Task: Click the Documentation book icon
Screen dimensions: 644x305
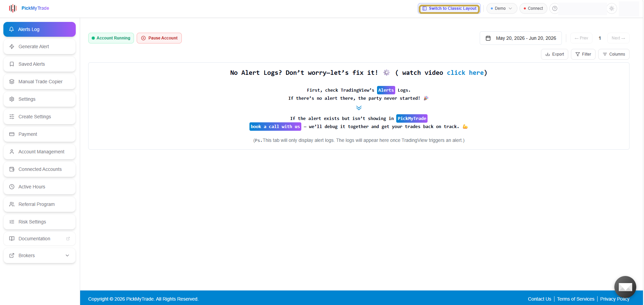Action: tap(12, 239)
